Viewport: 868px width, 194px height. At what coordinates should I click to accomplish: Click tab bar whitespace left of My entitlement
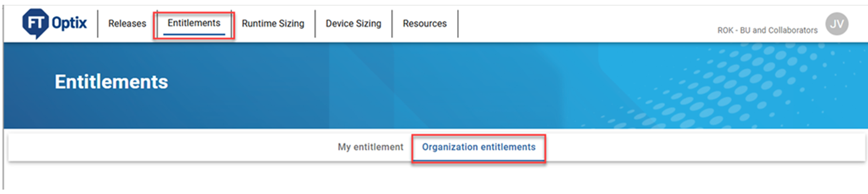[160, 147]
